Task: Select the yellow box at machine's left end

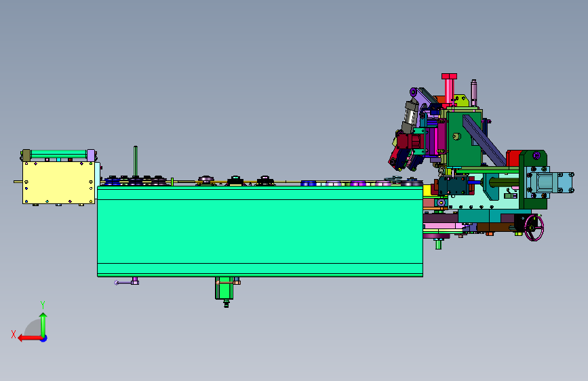Action: coord(59,182)
